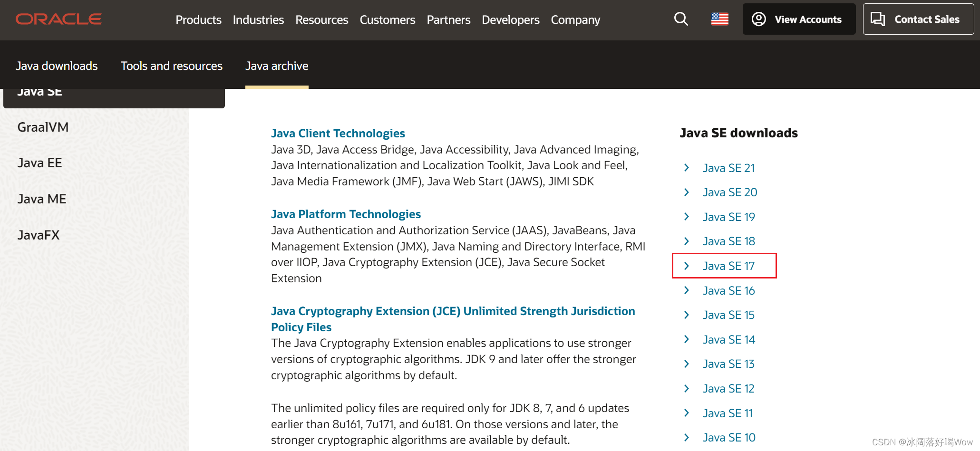Open the Java SE 15 link

[x=728, y=315]
